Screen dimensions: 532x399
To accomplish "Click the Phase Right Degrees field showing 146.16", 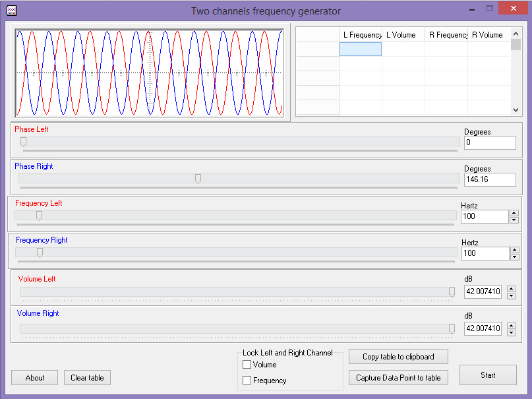I will (x=490, y=179).
